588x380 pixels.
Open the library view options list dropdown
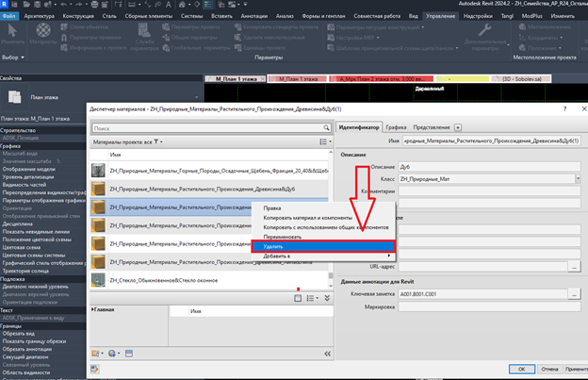(x=313, y=298)
